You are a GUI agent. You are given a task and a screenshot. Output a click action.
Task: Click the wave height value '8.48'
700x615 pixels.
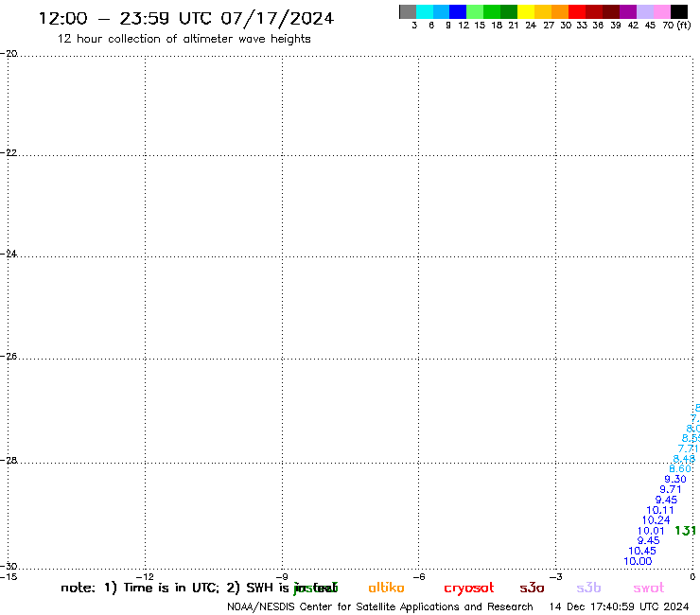(684, 459)
